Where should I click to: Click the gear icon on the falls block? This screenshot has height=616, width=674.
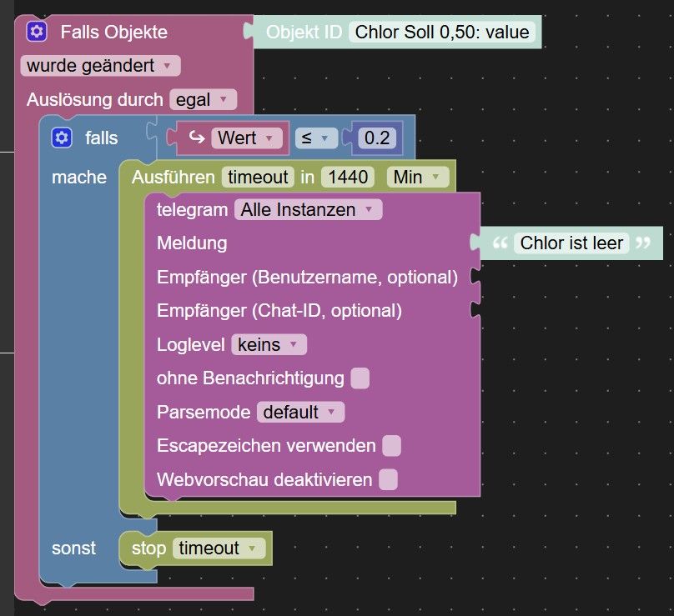(62, 138)
